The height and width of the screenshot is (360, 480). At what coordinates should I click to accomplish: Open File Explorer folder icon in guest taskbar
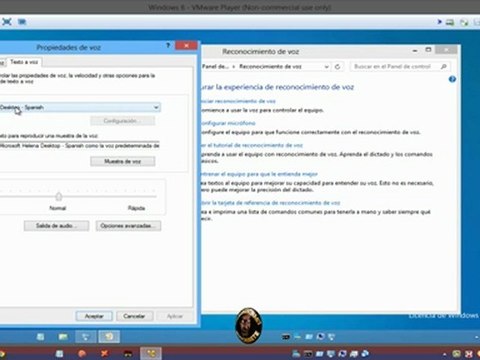click(63, 337)
